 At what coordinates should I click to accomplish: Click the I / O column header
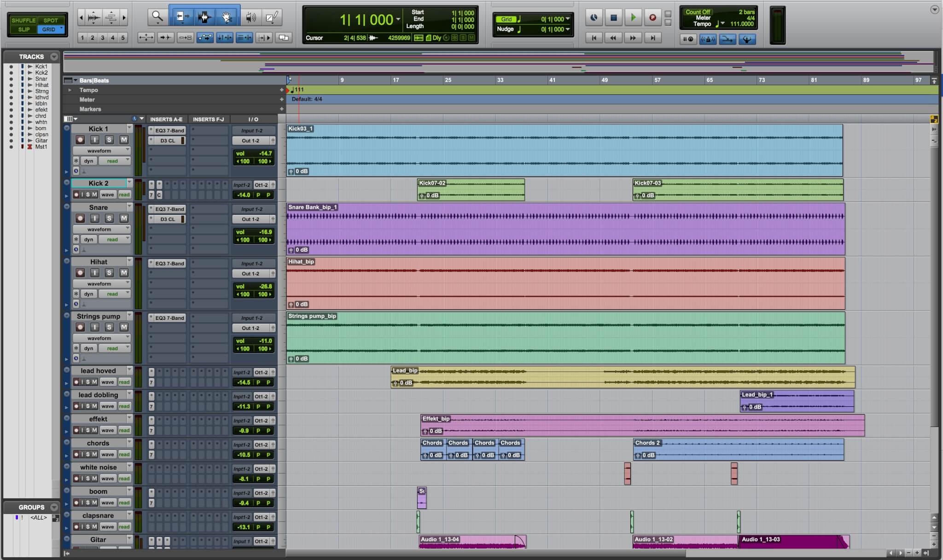point(253,119)
